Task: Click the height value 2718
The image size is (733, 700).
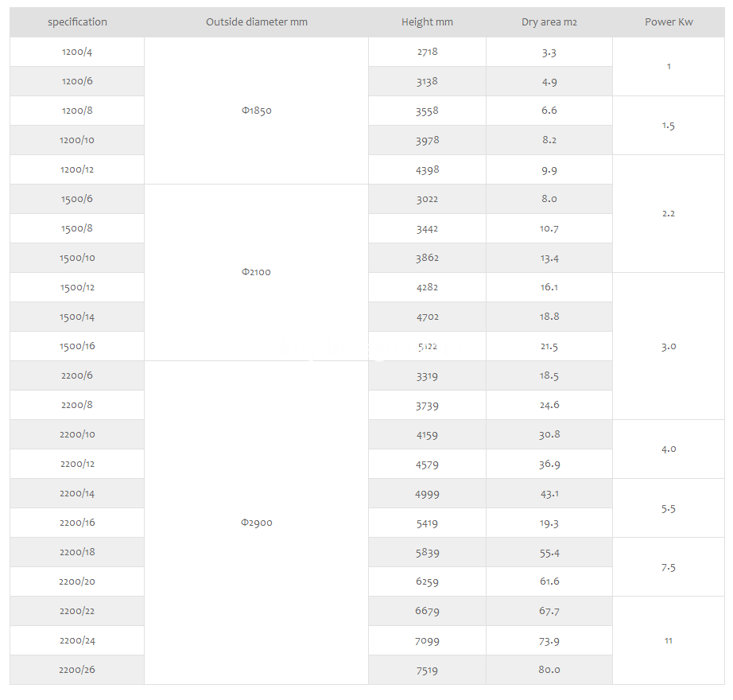Action: coord(427,52)
